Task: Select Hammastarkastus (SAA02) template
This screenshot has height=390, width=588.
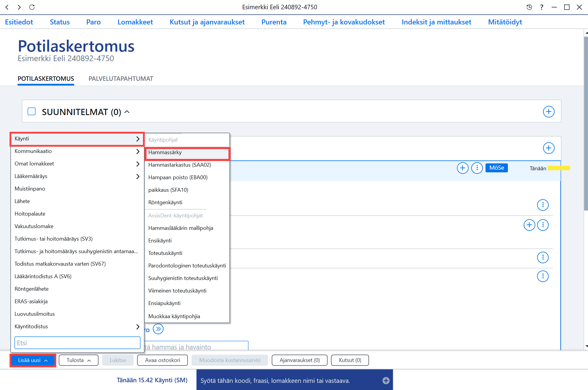Action: point(187,165)
